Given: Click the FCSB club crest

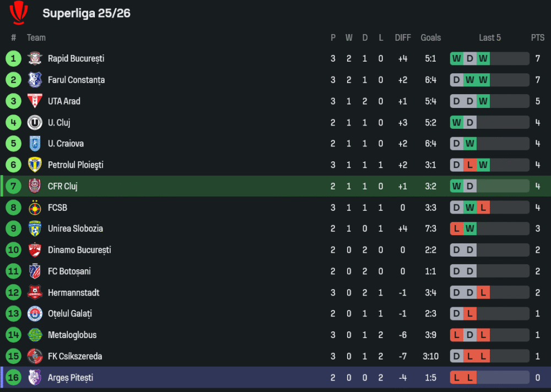Looking at the screenshot, I should coord(35,208).
